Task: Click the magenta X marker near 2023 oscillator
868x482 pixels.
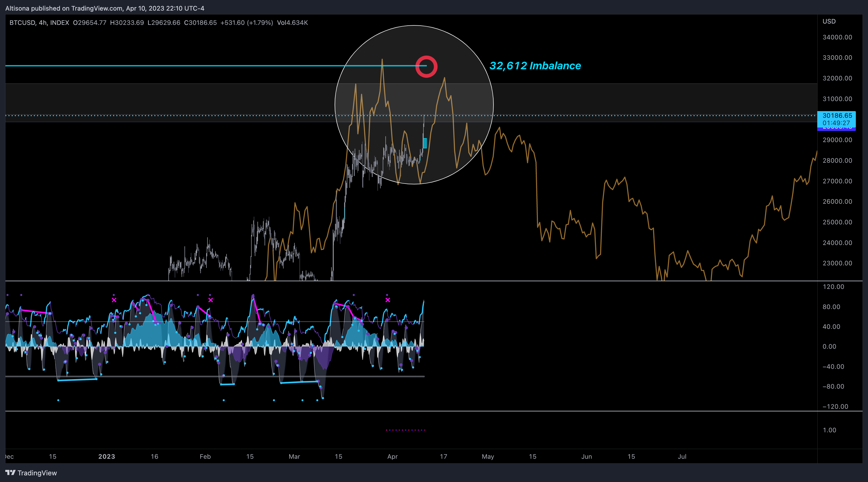Action: (114, 300)
